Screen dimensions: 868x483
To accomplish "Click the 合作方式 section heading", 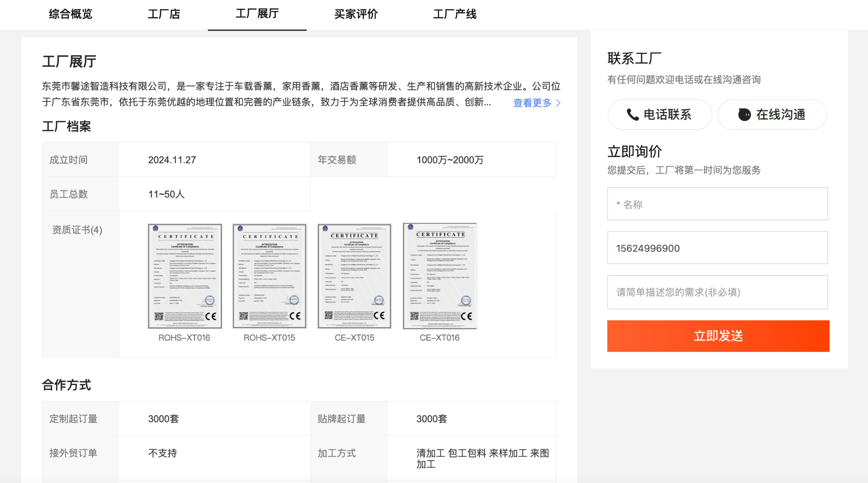I will (67, 385).
